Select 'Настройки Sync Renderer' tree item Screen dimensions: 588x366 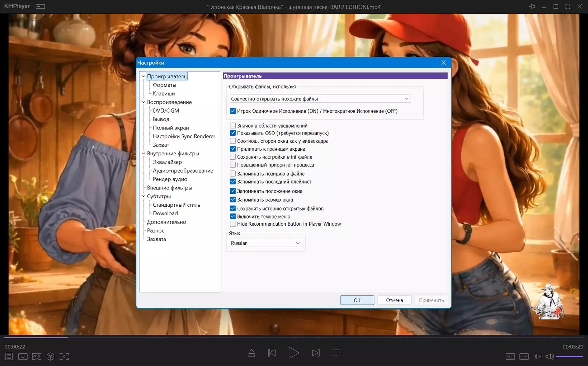(184, 136)
